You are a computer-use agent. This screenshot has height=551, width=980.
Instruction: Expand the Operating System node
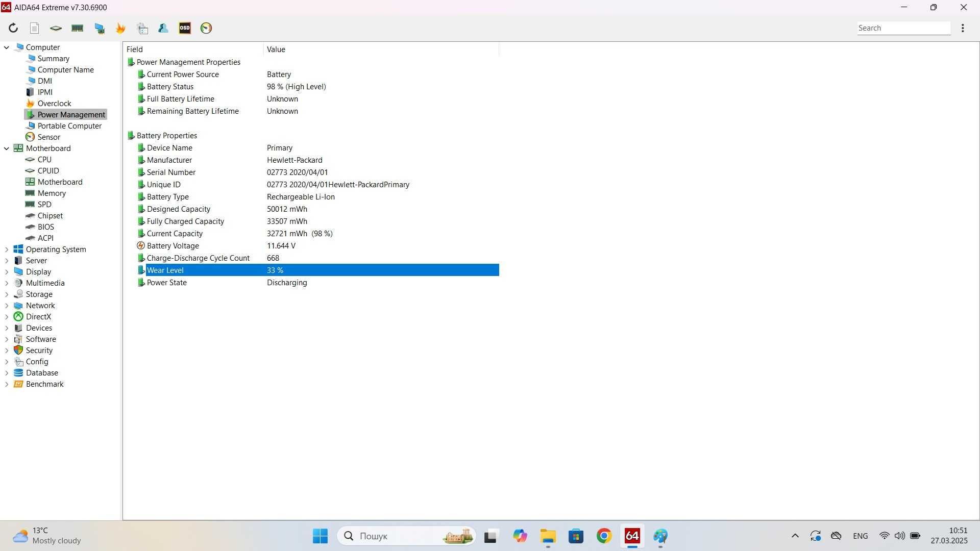[7, 249]
